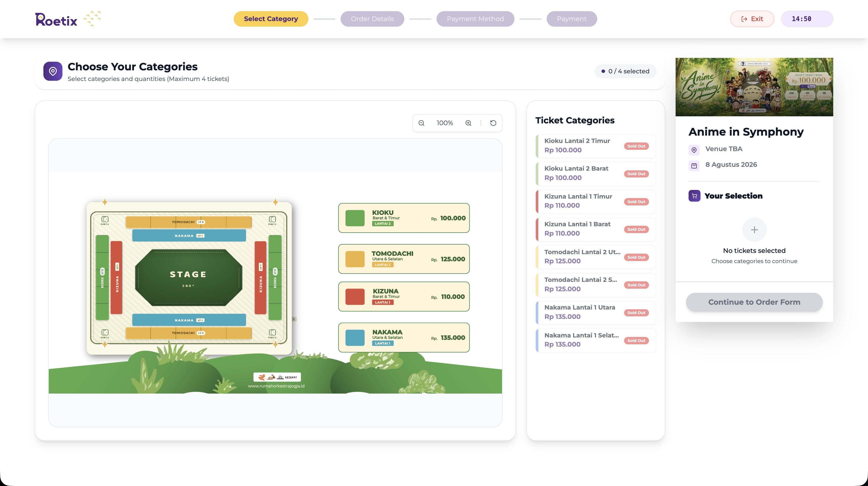This screenshot has width=868, height=486.
Task: Select Tomodachi Lantai 2 S... ticket category
Action: [596, 285]
